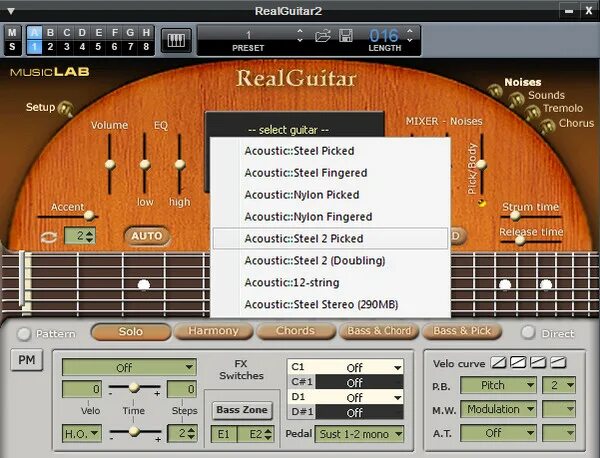Select third Velo curve shape
The image size is (600, 458).
point(538,362)
